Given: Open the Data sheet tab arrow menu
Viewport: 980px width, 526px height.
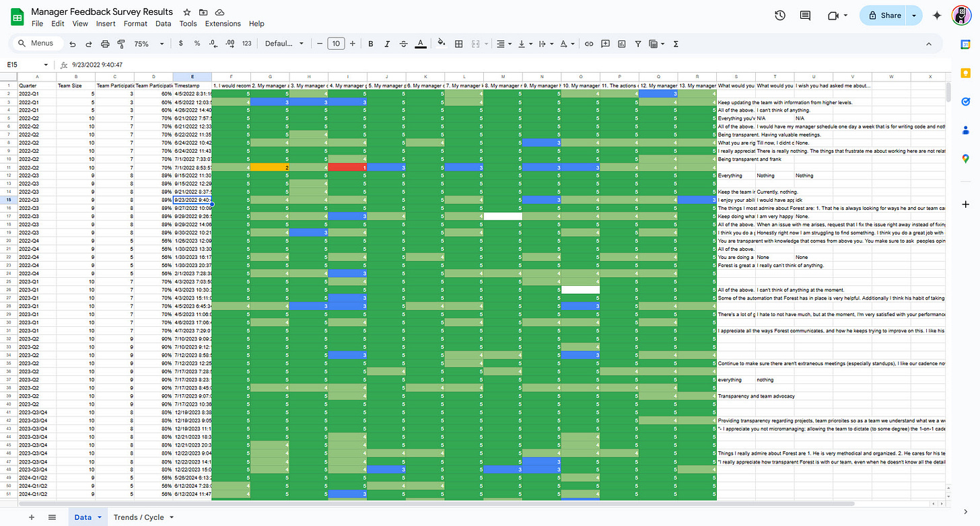Looking at the screenshot, I should [100, 517].
